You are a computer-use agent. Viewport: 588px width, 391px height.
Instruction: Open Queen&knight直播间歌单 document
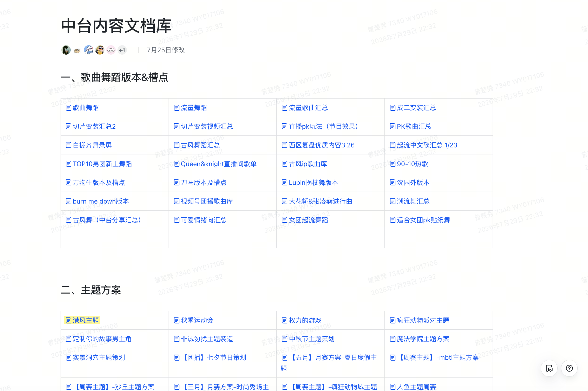coord(215,164)
